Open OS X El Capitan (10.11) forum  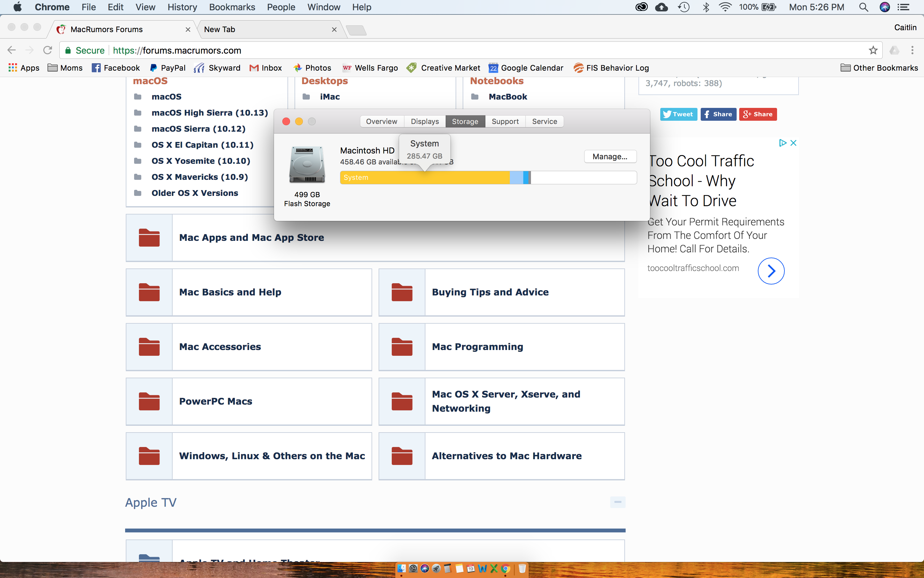(x=202, y=145)
